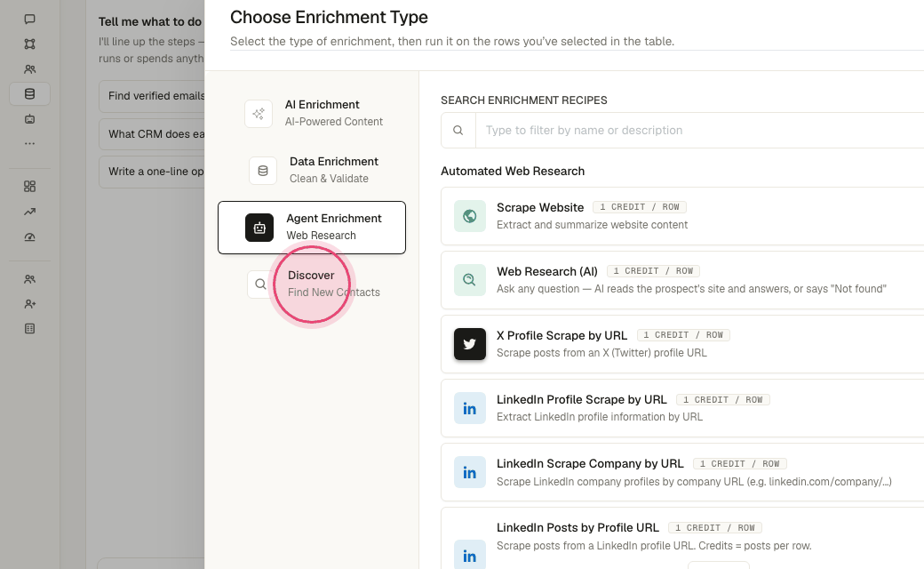Viewport: 924px width, 569px height.
Task: Open the three-dots more icon in sidebar
Action: click(29, 143)
